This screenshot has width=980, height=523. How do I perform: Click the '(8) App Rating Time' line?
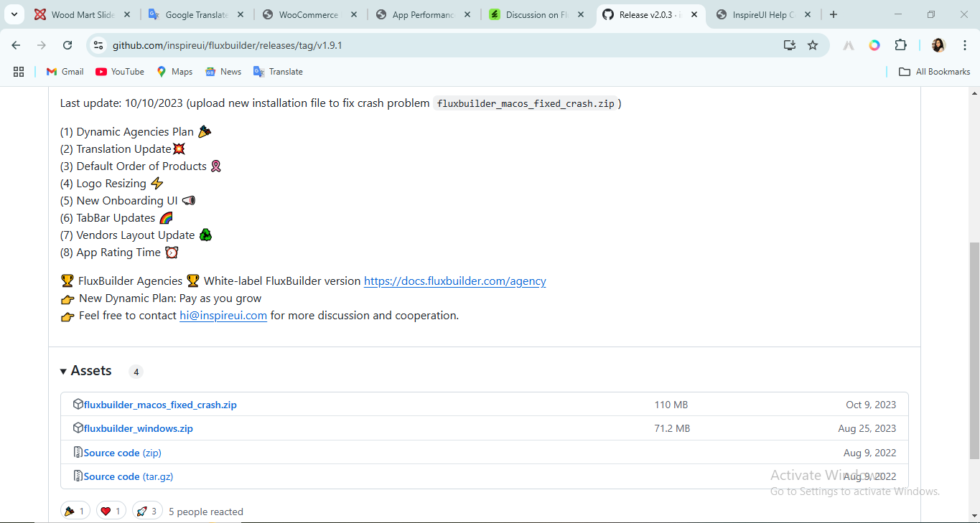119,253
